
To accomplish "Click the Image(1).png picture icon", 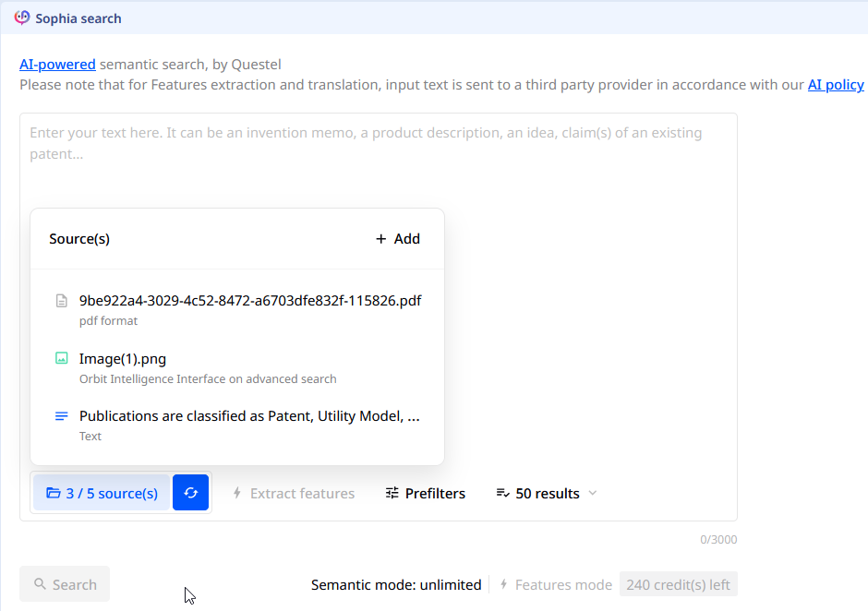I will 62,358.
